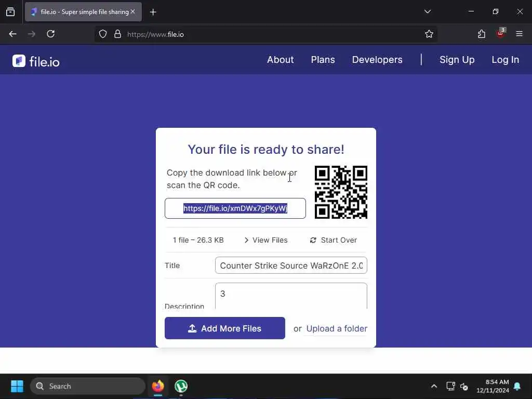The image size is (532, 399).
Task: Click the Firefox taskbar icon
Action: pyautogui.click(x=158, y=386)
